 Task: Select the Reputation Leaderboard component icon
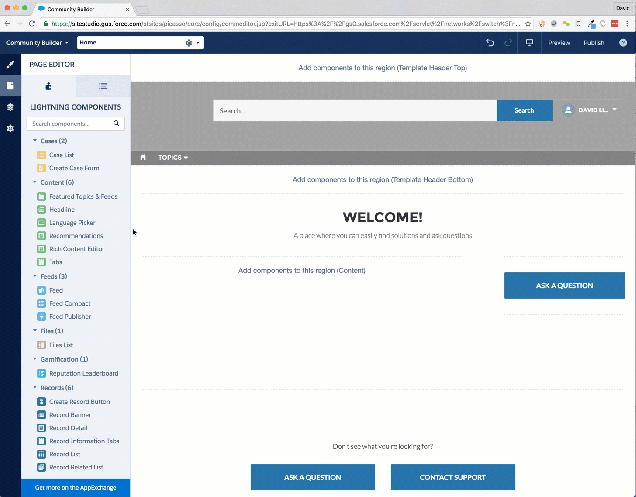[41, 373]
